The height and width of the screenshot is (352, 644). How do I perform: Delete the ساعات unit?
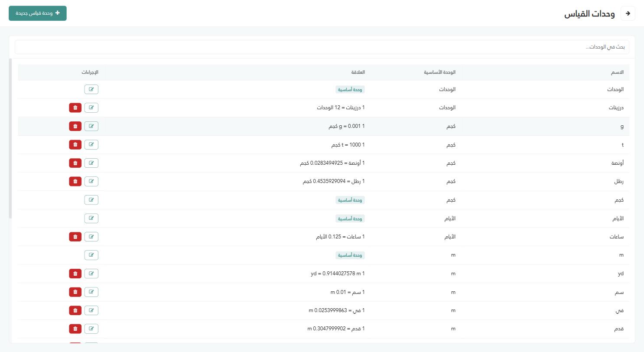75,237
